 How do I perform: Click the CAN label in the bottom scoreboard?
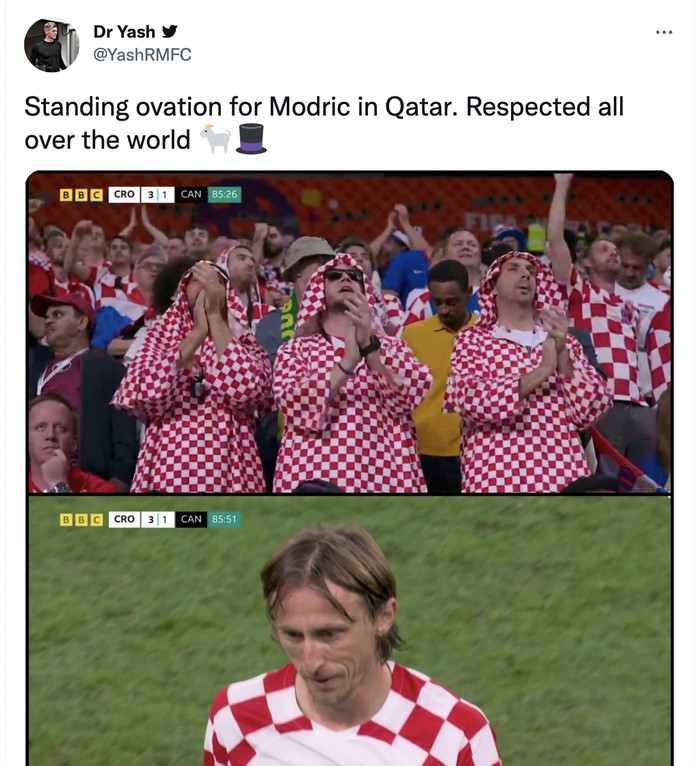click(x=190, y=520)
